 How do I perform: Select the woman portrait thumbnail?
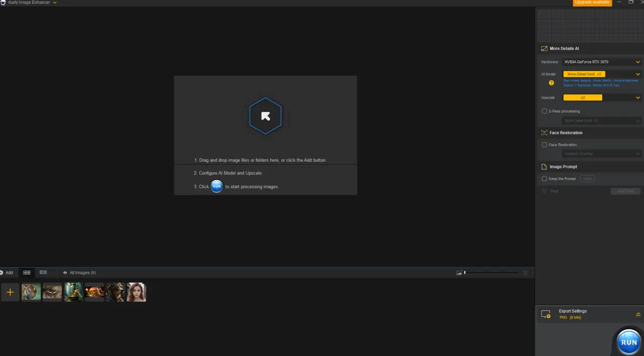(136, 292)
